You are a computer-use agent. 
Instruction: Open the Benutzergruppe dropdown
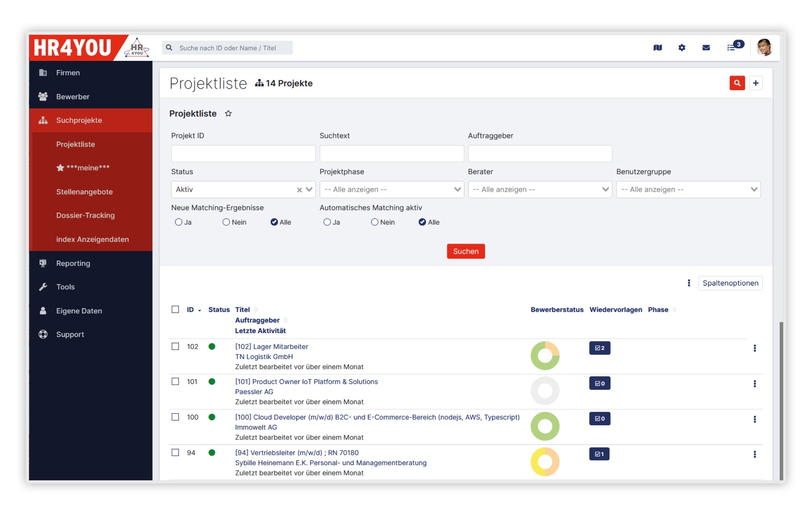(x=688, y=189)
